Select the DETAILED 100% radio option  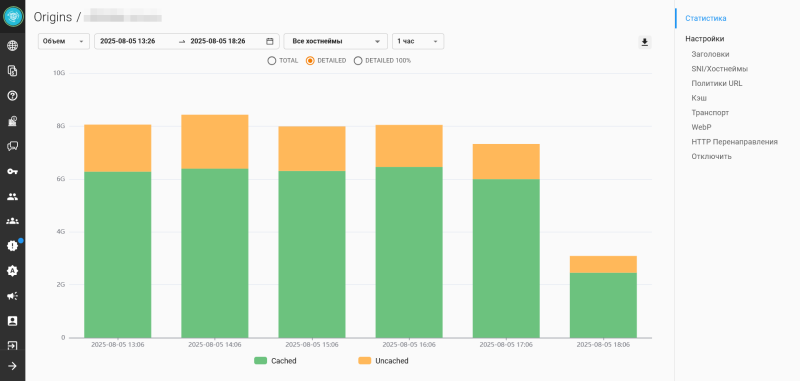[x=358, y=61]
